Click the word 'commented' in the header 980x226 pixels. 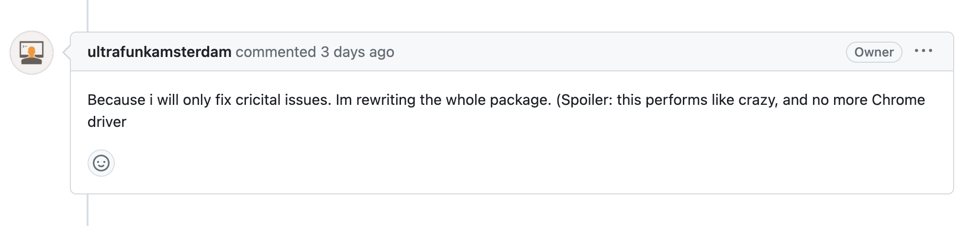[276, 52]
